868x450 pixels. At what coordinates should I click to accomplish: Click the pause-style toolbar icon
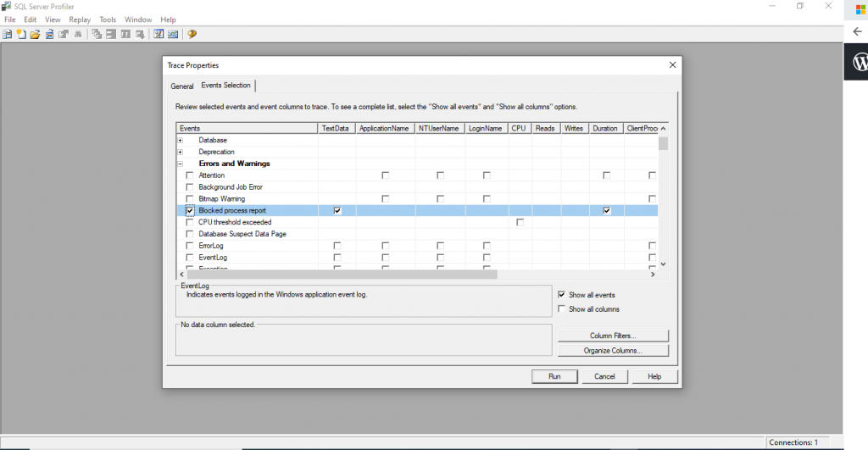click(125, 34)
